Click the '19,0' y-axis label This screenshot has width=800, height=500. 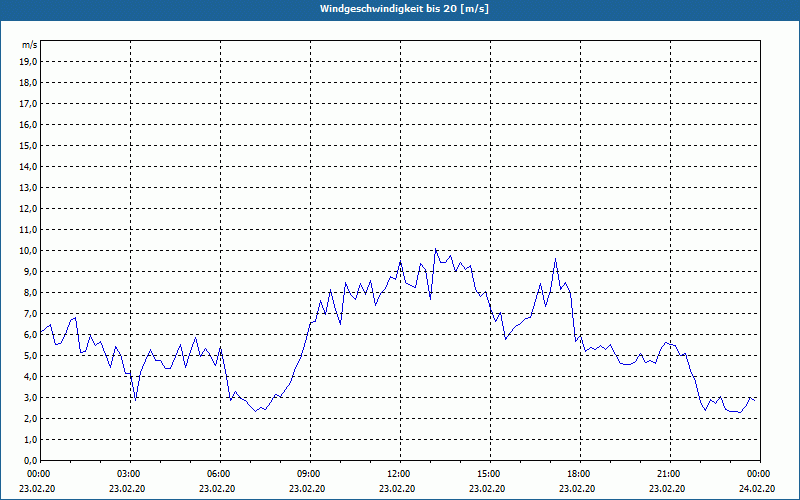(x=29, y=62)
